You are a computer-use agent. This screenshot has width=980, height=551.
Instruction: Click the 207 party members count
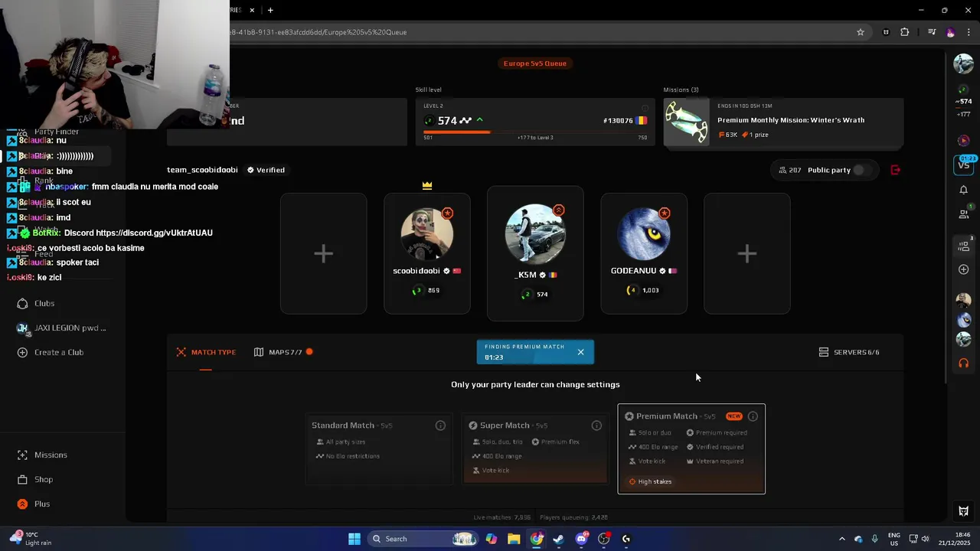[790, 170]
